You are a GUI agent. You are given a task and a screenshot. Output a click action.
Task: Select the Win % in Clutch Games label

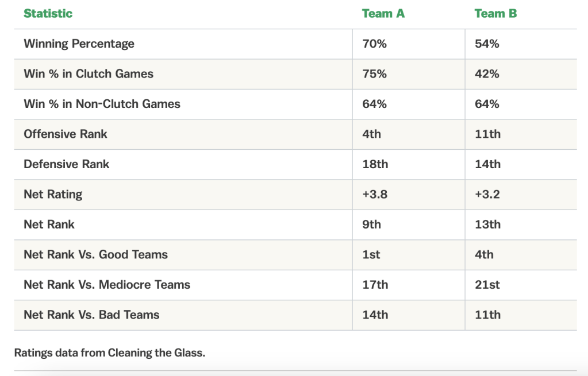coord(89,73)
